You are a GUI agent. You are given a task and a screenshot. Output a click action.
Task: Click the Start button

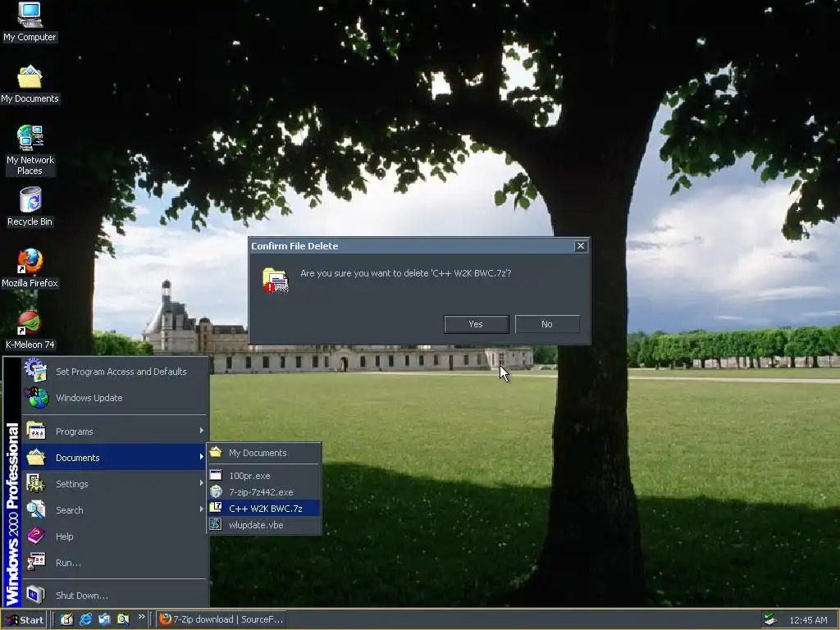click(x=25, y=620)
